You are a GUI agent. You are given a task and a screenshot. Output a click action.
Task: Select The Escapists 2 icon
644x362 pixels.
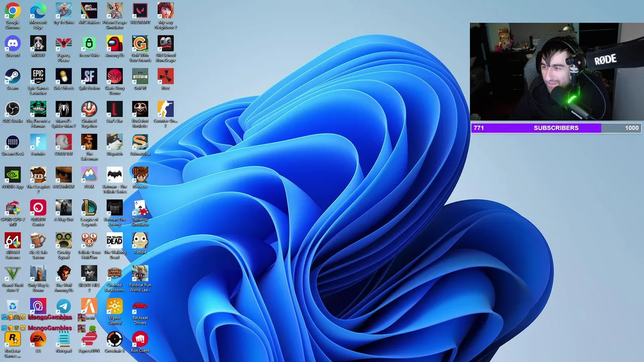[38, 175]
